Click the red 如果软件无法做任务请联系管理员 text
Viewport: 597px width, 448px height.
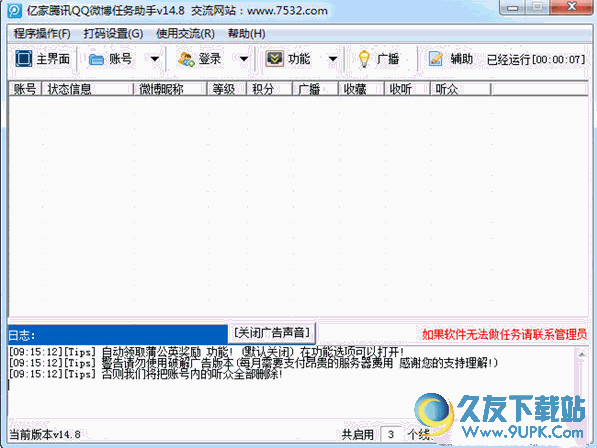(504, 334)
